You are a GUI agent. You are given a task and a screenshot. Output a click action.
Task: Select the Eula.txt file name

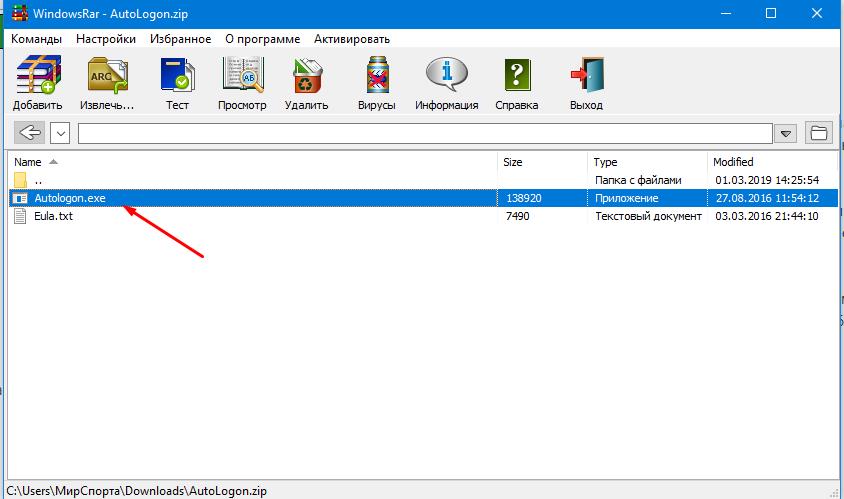point(53,216)
